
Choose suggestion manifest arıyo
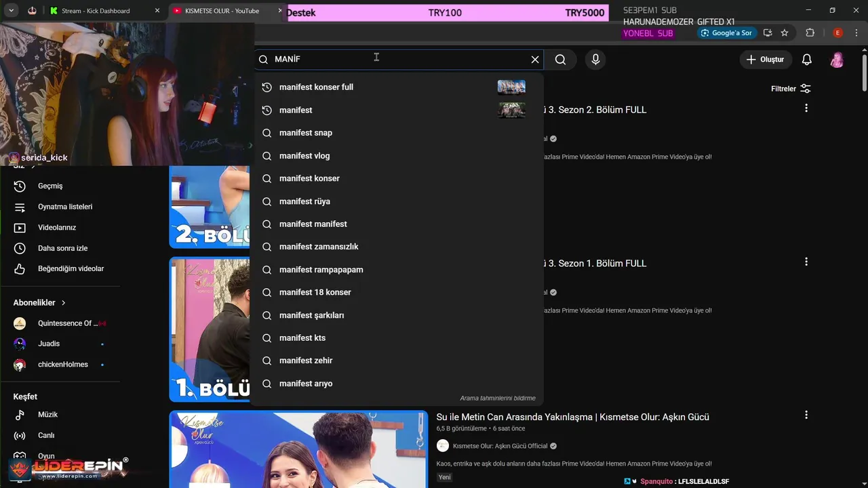tap(397, 384)
